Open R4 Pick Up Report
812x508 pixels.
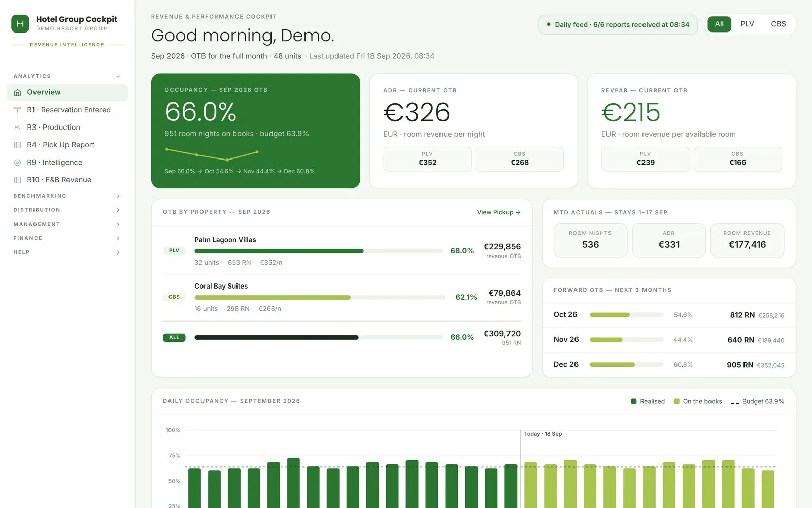67,145
